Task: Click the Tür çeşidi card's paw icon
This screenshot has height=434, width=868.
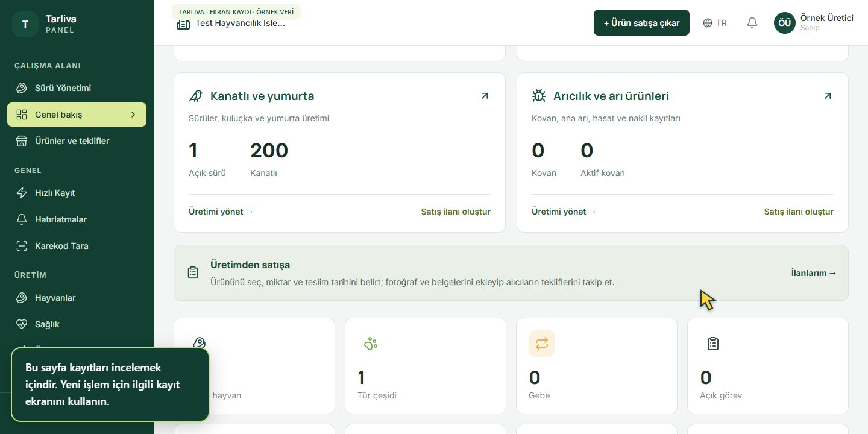Action: (x=371, y=344)
